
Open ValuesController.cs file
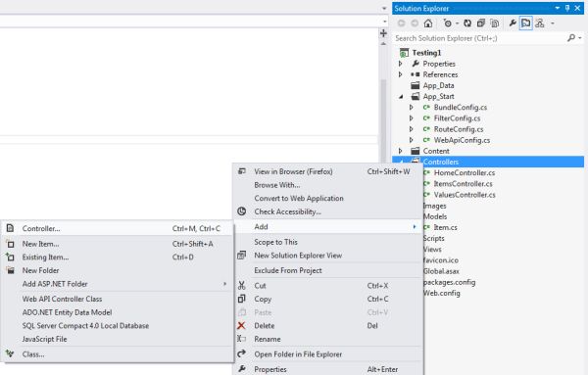click(x=465, y=195)
